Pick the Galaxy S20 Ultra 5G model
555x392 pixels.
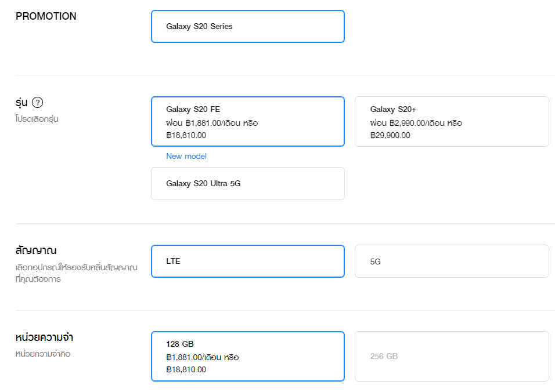248,183
